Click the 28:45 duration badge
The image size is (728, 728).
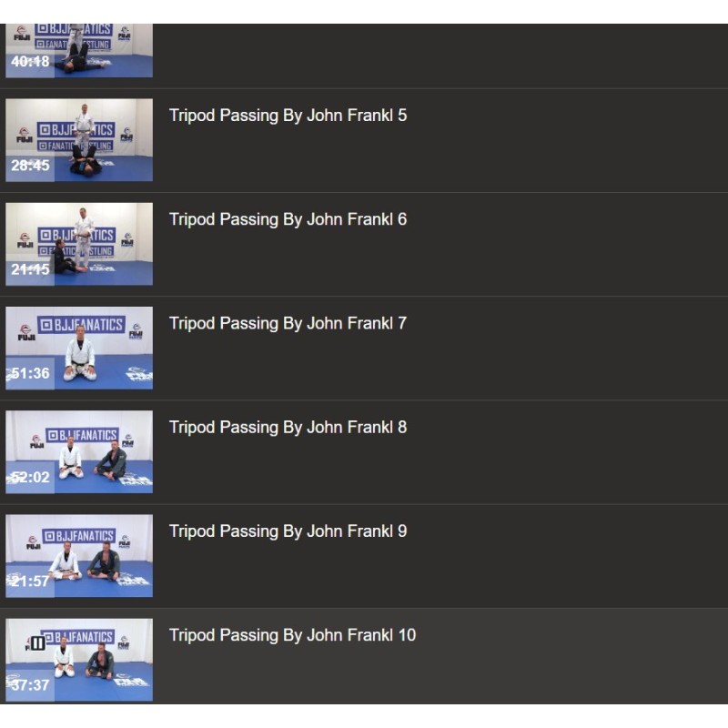click(30, 166)
